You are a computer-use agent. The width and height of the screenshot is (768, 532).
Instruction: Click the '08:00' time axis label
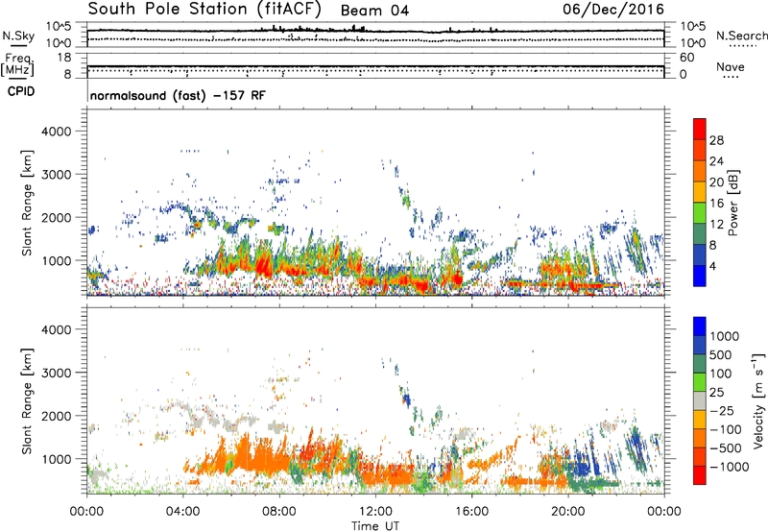279,512
